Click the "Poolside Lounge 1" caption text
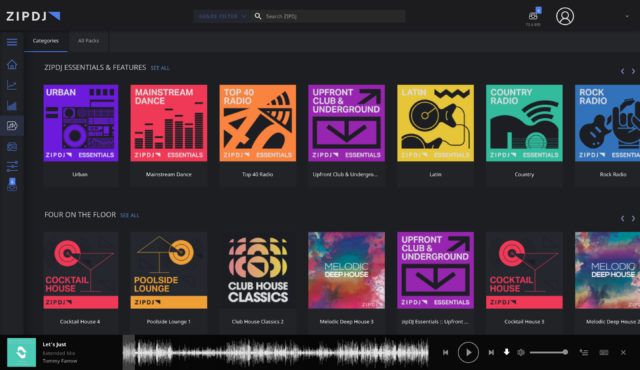The height and width of the screenshot is (370, 640). coord(169,321)
